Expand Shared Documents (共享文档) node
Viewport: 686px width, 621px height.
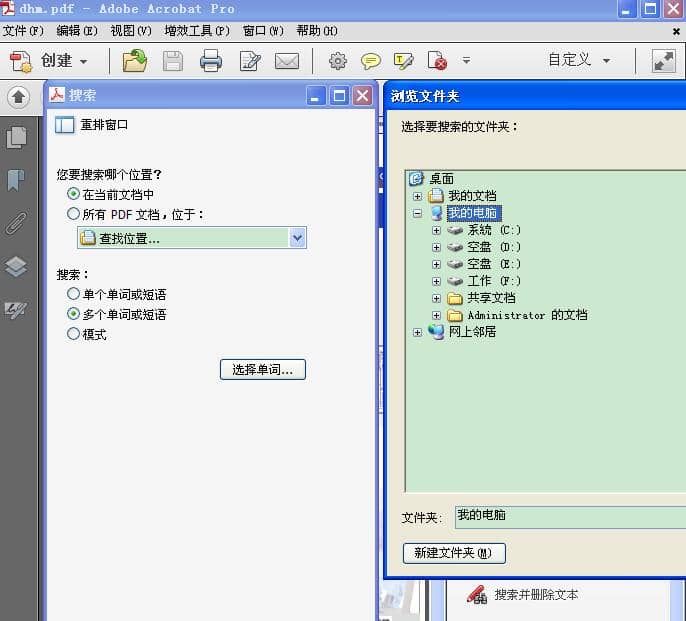[436, 298]
